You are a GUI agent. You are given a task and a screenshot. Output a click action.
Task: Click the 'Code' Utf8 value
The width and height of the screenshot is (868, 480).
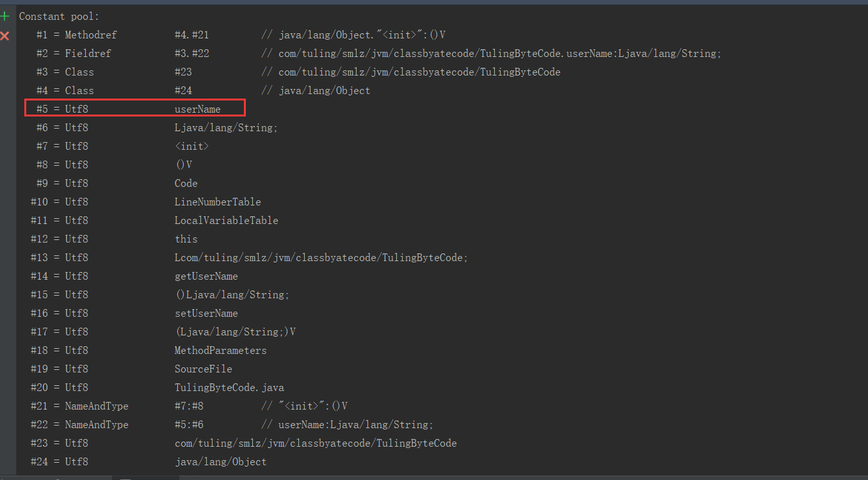pos(186,183)
